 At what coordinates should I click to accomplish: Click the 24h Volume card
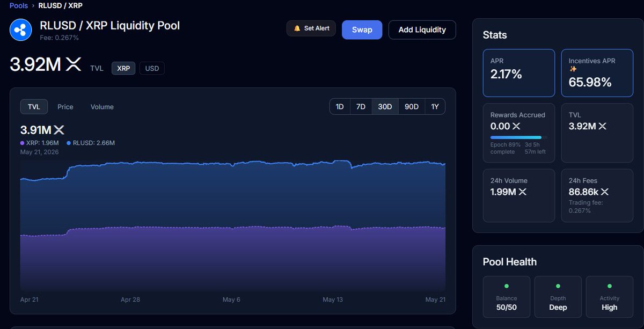click(519, 195)
